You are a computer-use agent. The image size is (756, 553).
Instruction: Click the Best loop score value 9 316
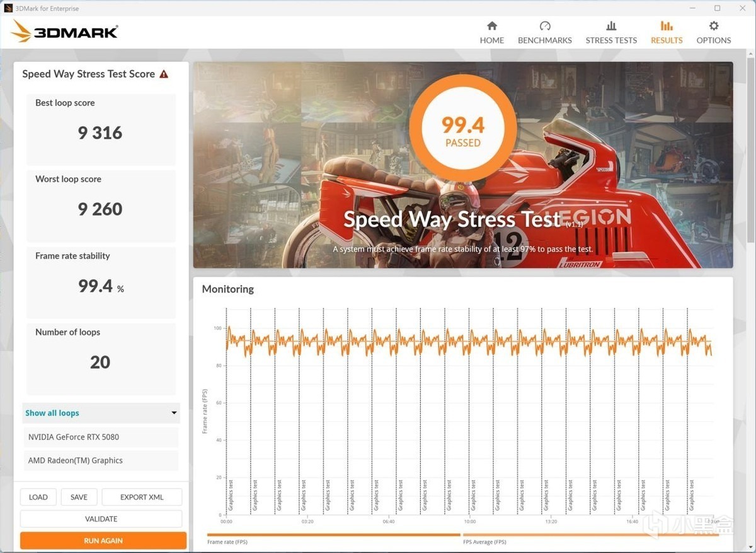100,133
